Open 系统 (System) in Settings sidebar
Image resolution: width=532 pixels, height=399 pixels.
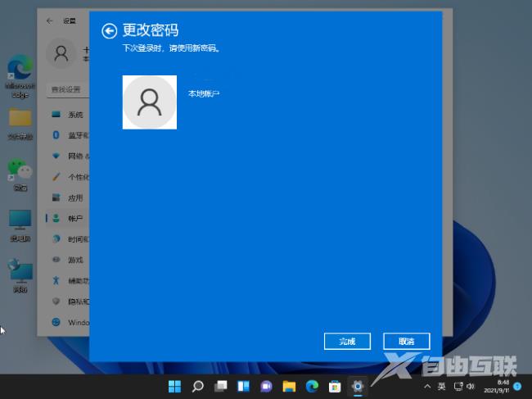point(68,115)
